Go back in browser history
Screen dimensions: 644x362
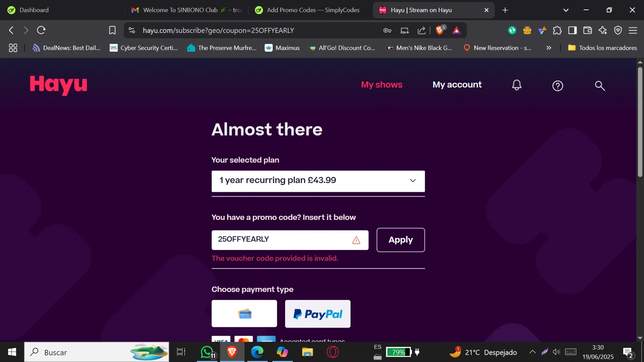pyautogui.click(x=11, y=30)
